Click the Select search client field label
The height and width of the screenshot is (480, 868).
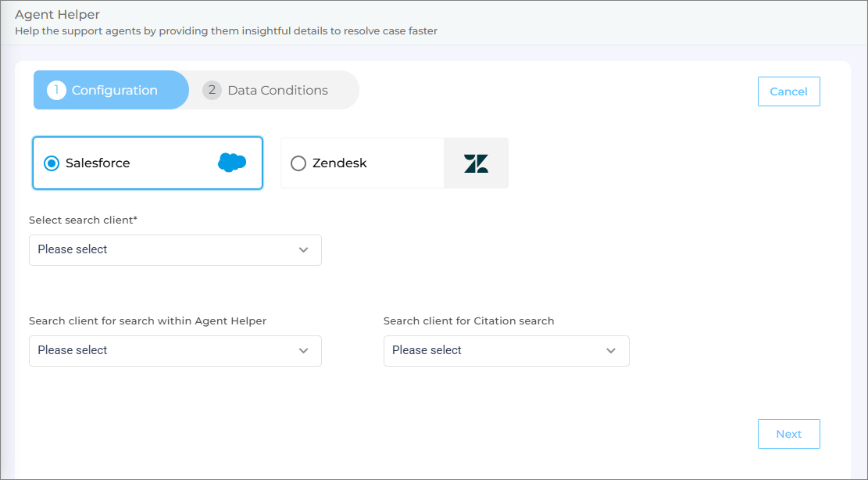(x=83, y=220)
